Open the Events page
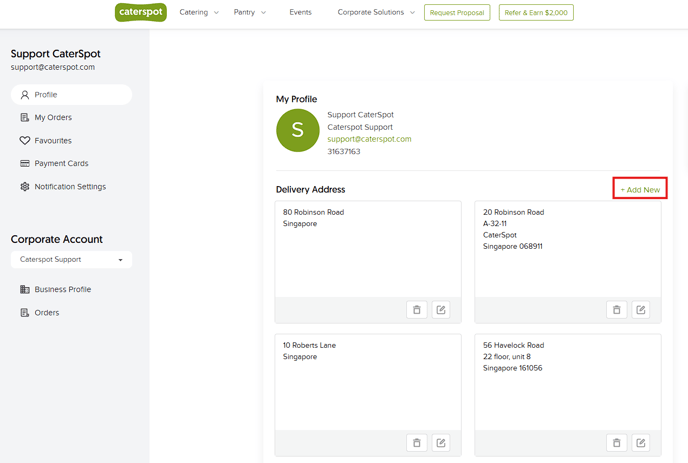This screenshot has height=463, width=688. tap(300, 12)
